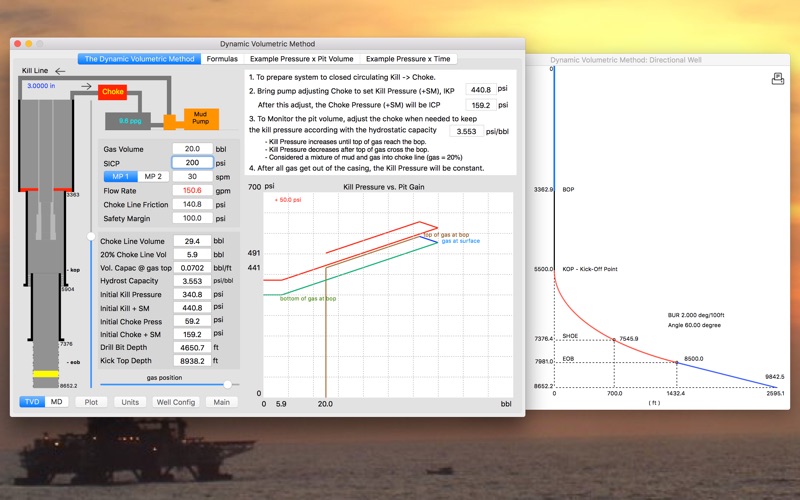Click the orange Mud Pump box
Image resolution: width=800 pixels, height=500 pixels.
coord(201,118)
